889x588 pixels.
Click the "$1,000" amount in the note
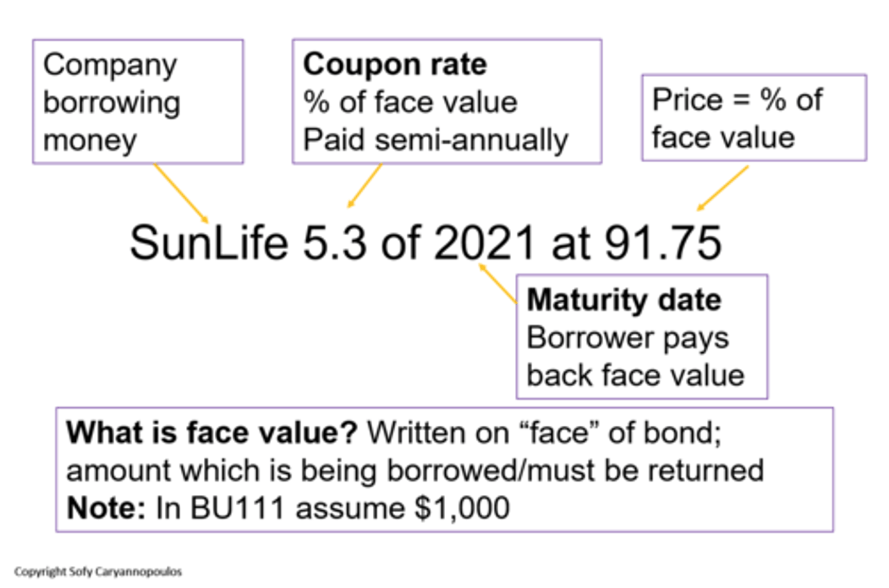click(462, 508)
